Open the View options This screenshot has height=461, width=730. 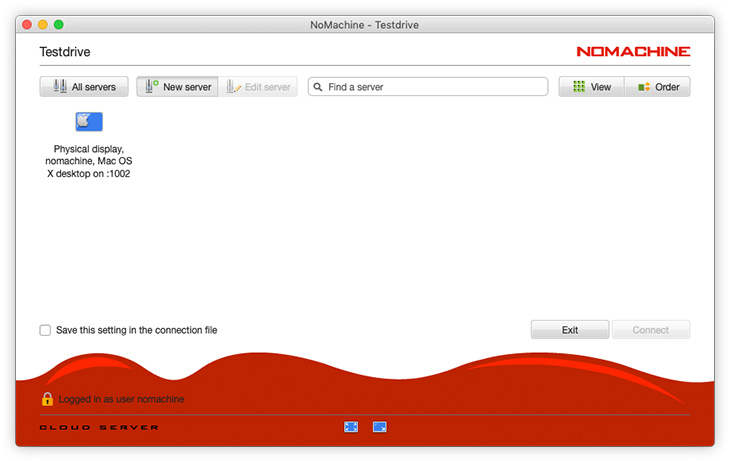[x=591, y=87]
